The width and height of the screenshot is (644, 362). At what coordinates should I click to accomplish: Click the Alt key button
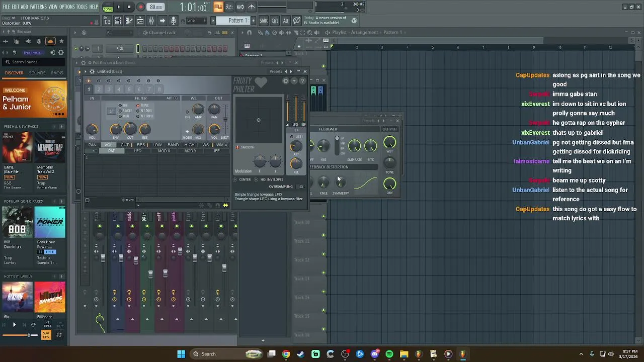pos(286,21)
